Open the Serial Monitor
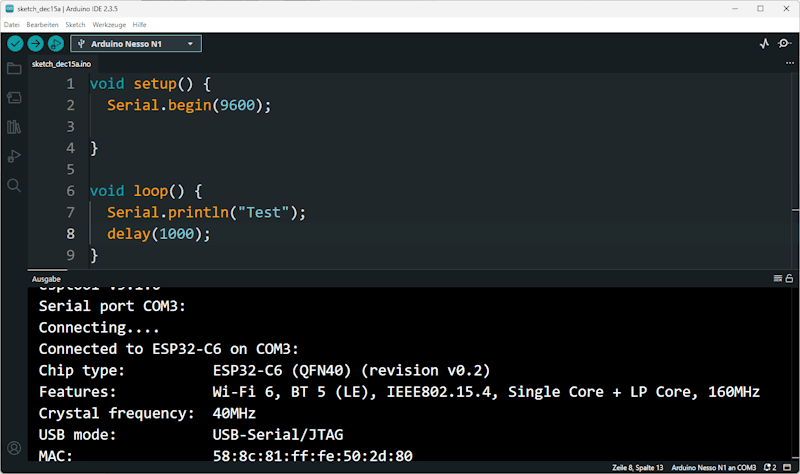Screen dimensions: 800x474 785,44
